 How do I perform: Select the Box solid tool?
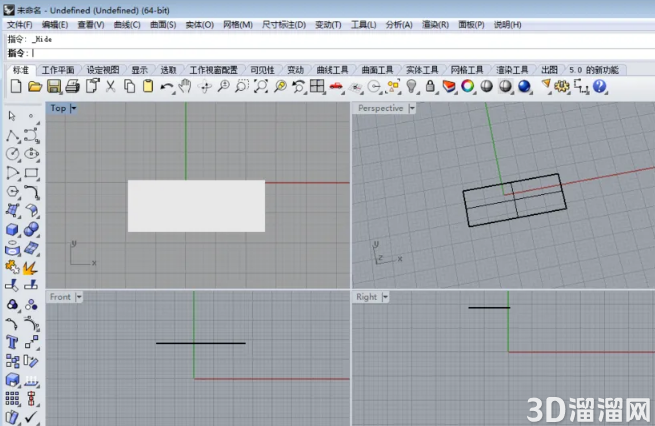click(12, 229)
